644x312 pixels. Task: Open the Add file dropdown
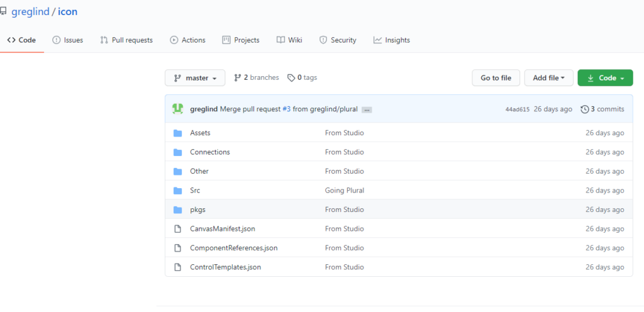[548, 78]
